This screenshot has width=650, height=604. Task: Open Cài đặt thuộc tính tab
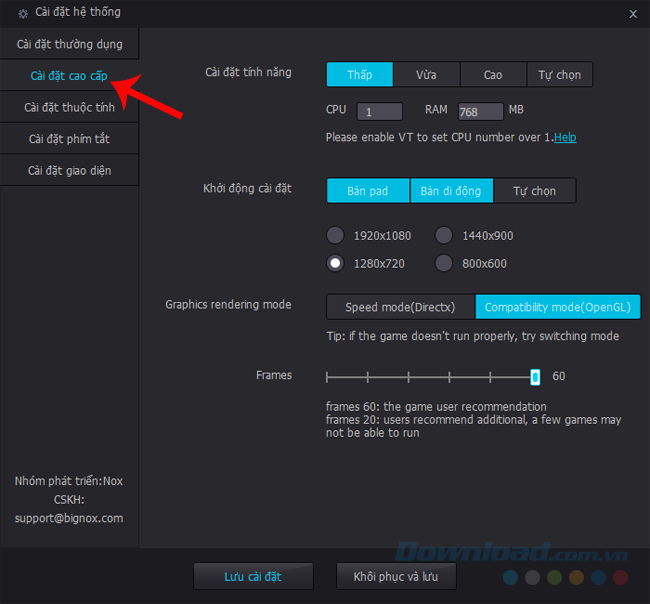(x=69, y=107)
